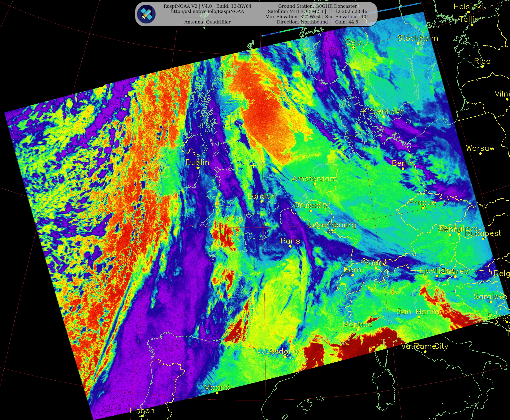Viewport: 510px width, 420px height.
Task: Select the Berlin city marker dot
Action: click(x=403, y=169)
